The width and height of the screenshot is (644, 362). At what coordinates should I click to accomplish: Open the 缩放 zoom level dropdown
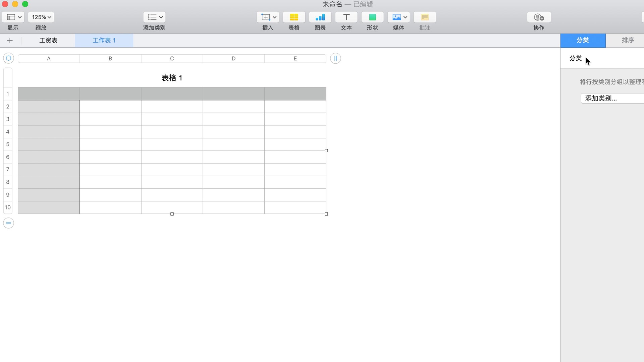pos(41,17)
